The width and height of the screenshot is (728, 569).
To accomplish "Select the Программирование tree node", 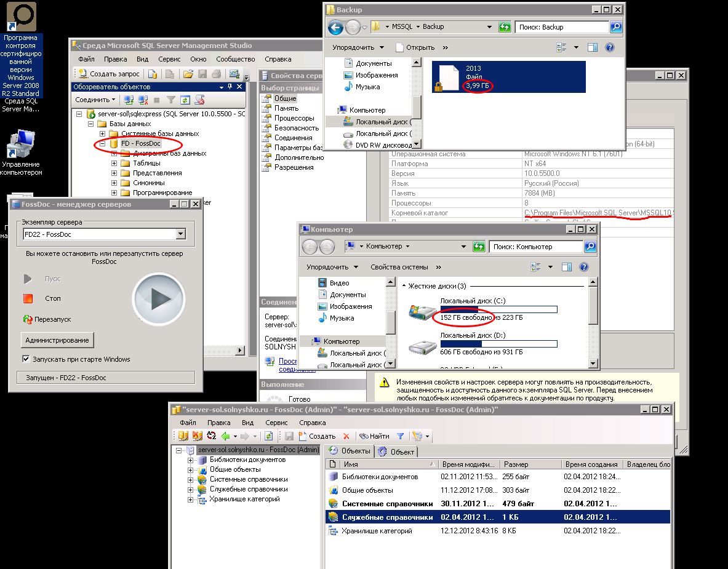I will (x=162, y=193).
